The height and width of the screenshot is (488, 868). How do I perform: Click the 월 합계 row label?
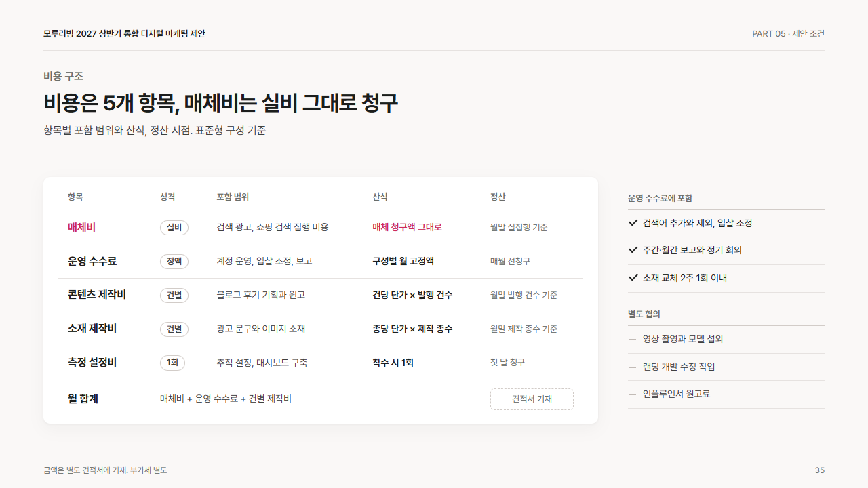(x=83, y=399)
